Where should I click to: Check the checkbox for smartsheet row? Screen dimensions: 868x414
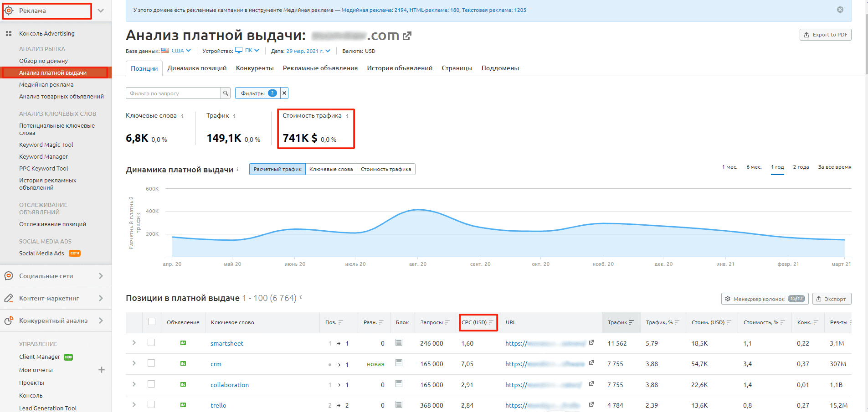[x=151, y=342]
